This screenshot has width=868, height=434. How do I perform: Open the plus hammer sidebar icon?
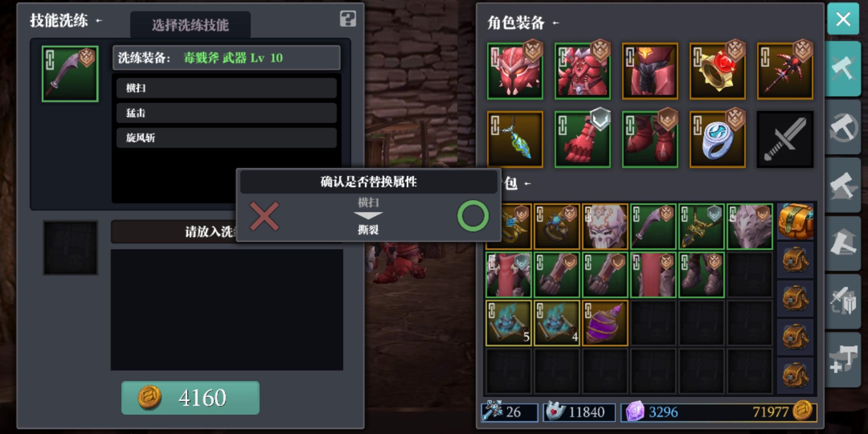tap(843, 359)
